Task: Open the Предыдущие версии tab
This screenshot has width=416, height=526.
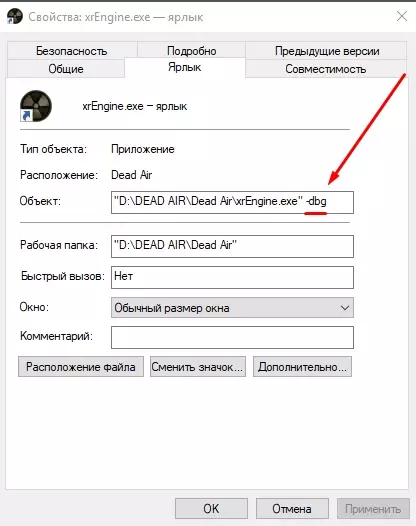Action: [x=326, y=51]
